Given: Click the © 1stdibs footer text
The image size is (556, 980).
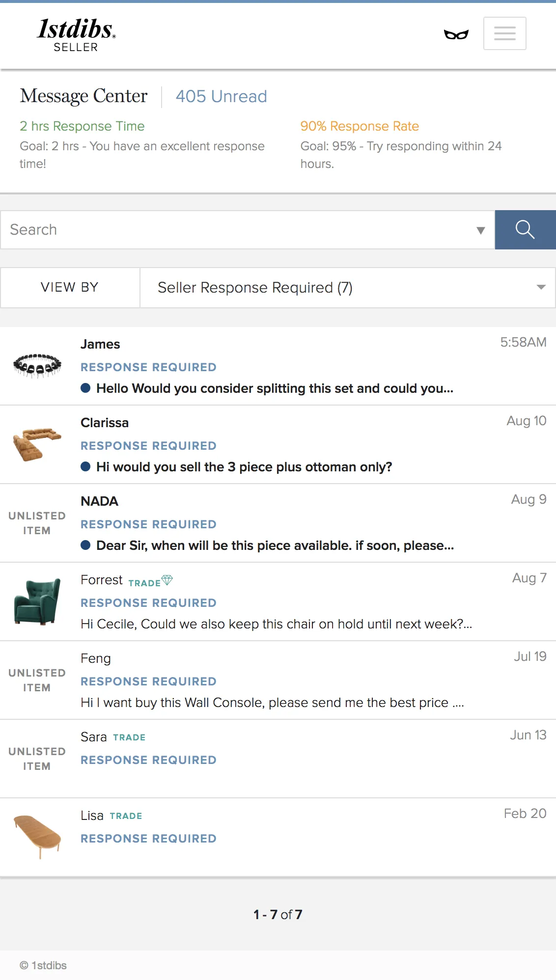Looking at the screenshot, I should tap(43, 965).
